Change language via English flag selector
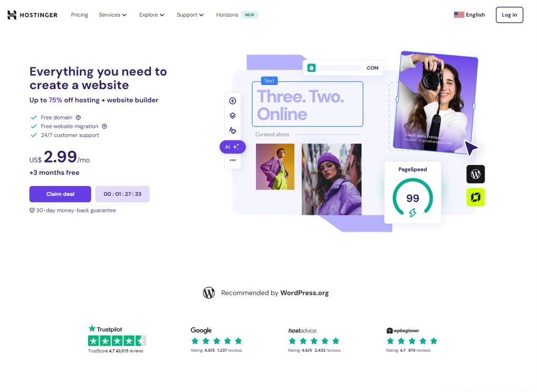This screenshot has height=392, width=537. click(x=469, y=15)
